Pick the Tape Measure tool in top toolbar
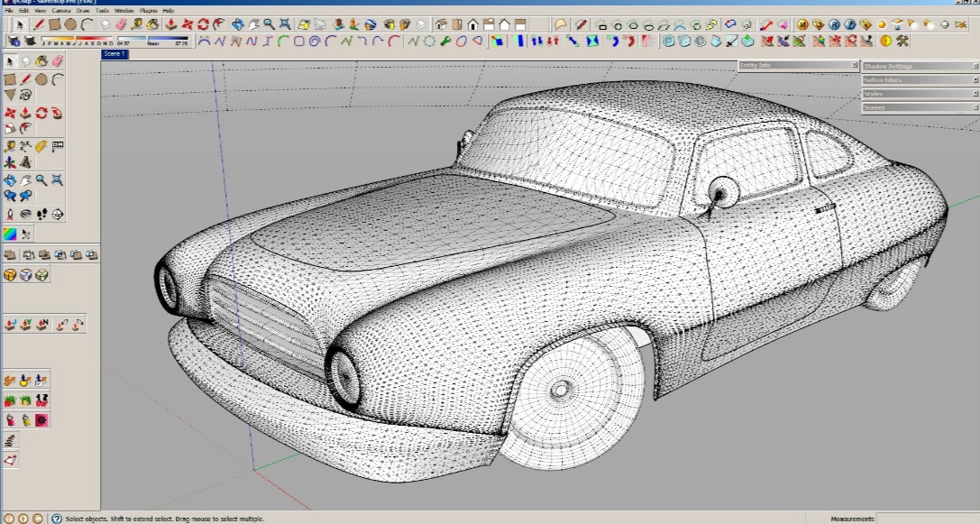 tap(137, 24)
